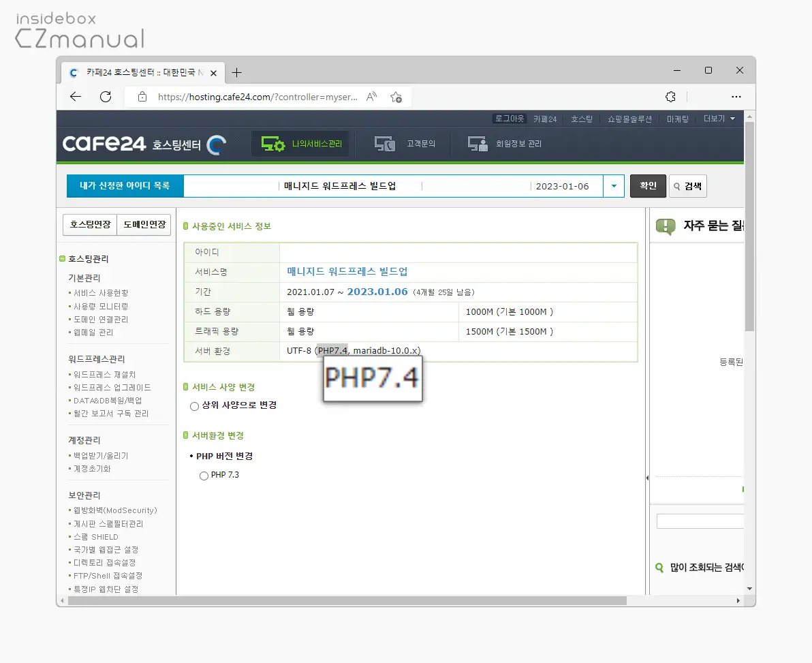
Task: Click the 고객문의 headset icon
Action: (385, 144)
